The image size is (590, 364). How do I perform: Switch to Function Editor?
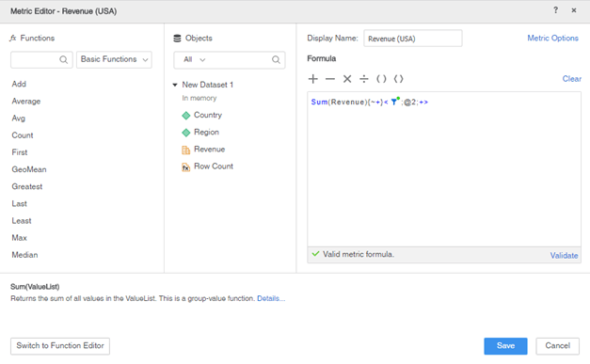(60, 346)
